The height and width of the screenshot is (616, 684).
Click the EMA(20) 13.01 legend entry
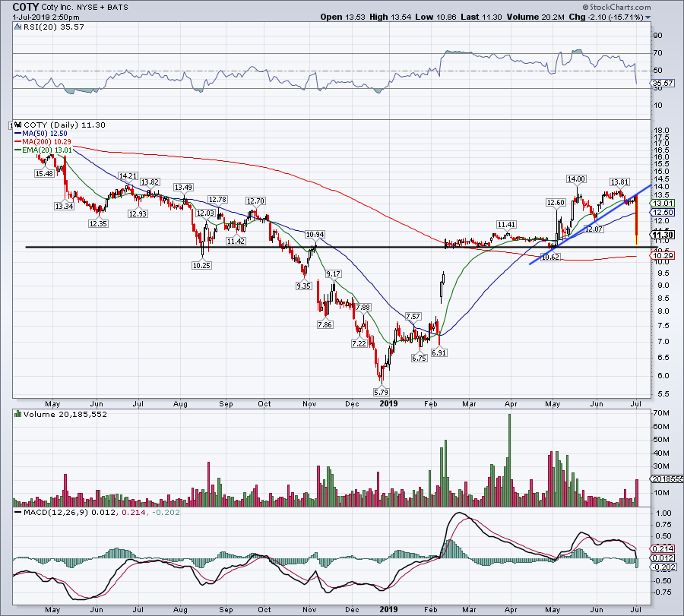pos(43,150)
